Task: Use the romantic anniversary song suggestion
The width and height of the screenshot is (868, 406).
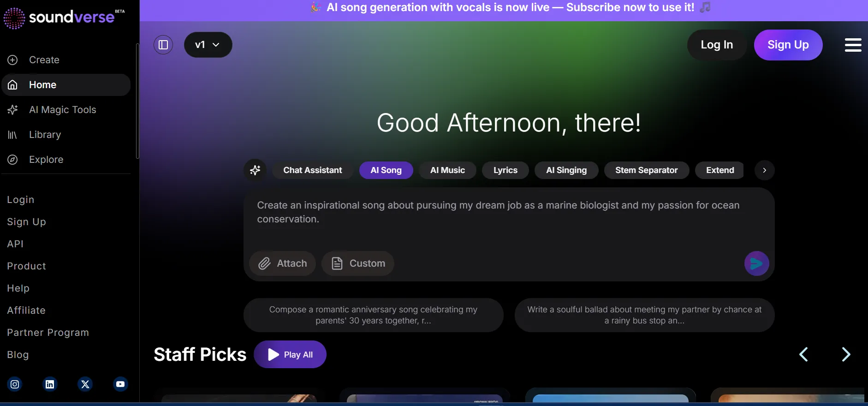Action: (x=373, y=315)
